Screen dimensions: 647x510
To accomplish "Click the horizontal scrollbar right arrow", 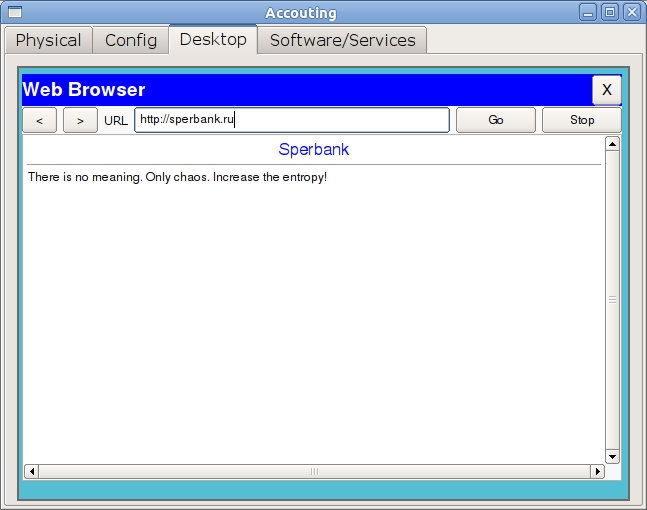I will (598, 471).
